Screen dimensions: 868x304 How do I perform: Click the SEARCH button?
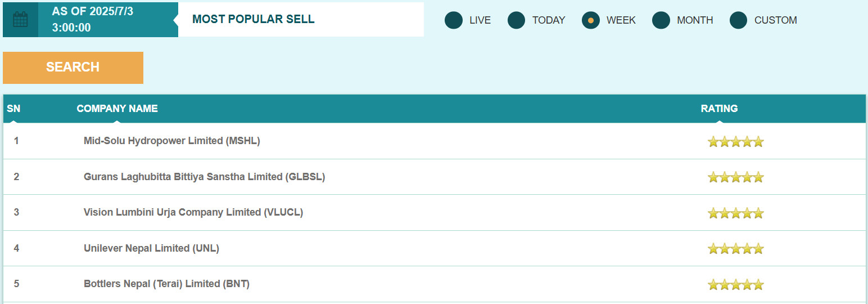point(73,68)
